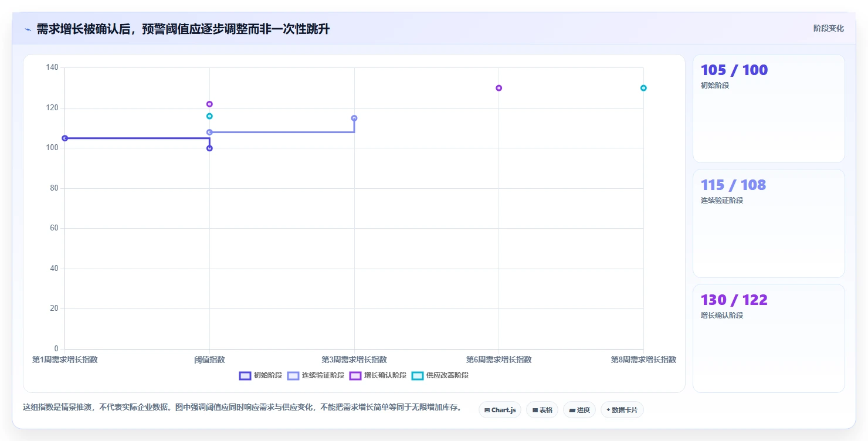This screenshot has width=868, height=441.
Task: Click the 105 / 100 card value
Action: coord(734,70)
